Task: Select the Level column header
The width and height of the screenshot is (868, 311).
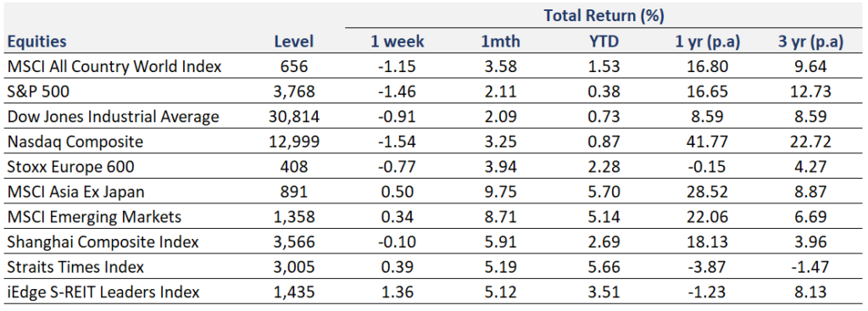Action: (294, 42)
